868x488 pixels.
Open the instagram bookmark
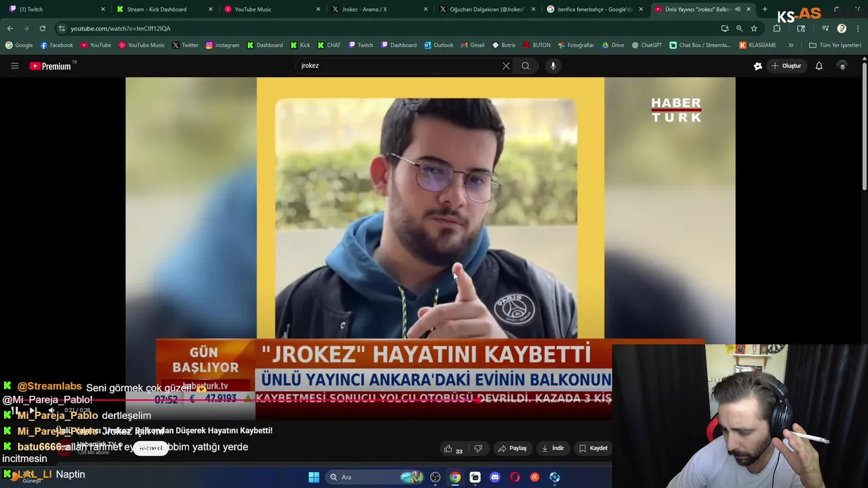point(222,45)
